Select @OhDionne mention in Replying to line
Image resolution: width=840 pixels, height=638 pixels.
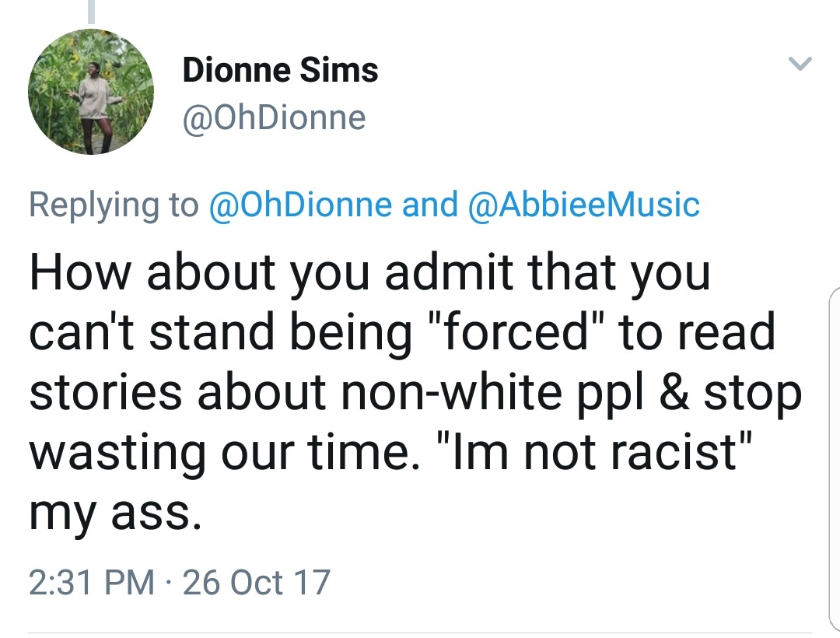tap(300, 204)
